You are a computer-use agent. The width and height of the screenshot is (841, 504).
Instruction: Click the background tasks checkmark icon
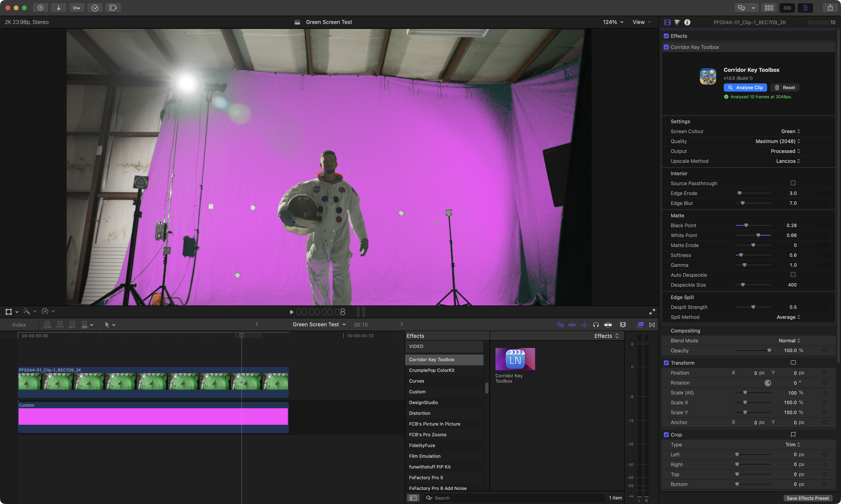click(x=95, y=7)
